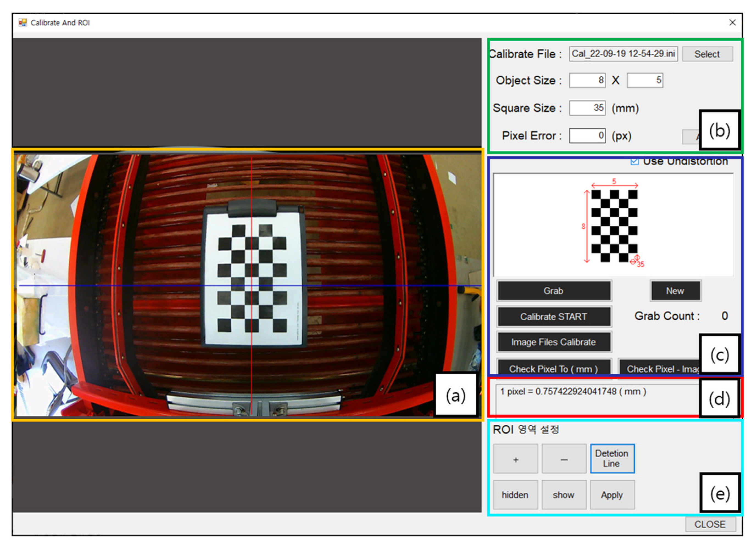
Task: Click the Calibrate And ROI window icon
Action: 22,23
